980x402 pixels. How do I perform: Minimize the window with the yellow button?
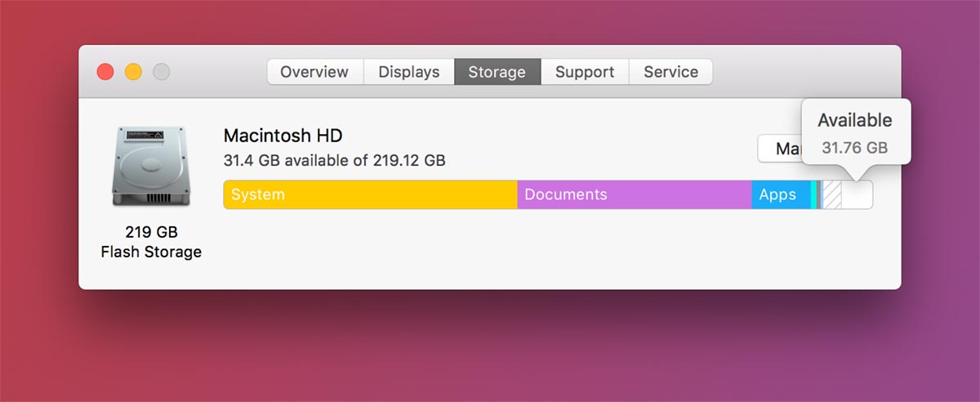point(133,72)
